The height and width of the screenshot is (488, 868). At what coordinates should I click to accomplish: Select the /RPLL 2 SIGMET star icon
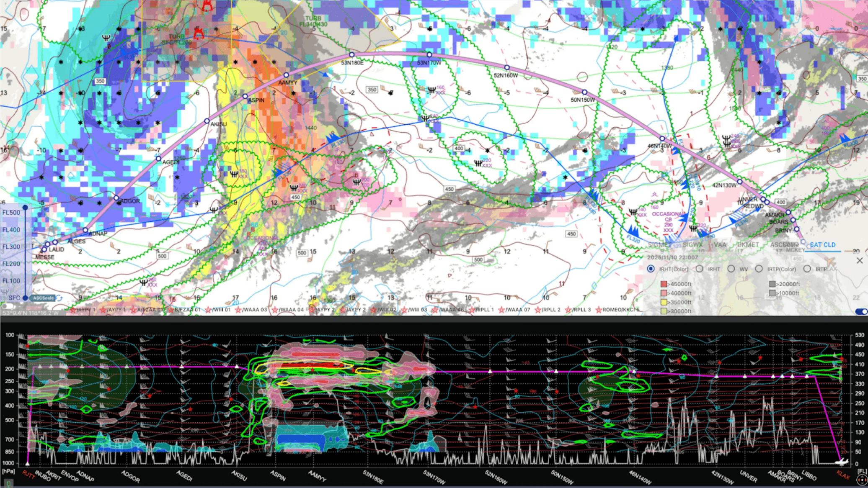(537, 311)
